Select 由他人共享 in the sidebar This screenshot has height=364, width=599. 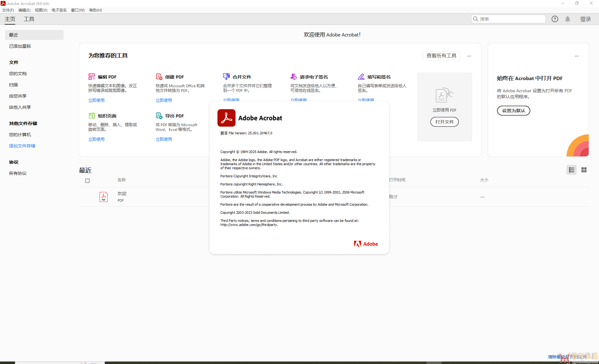tap(20, 107)
